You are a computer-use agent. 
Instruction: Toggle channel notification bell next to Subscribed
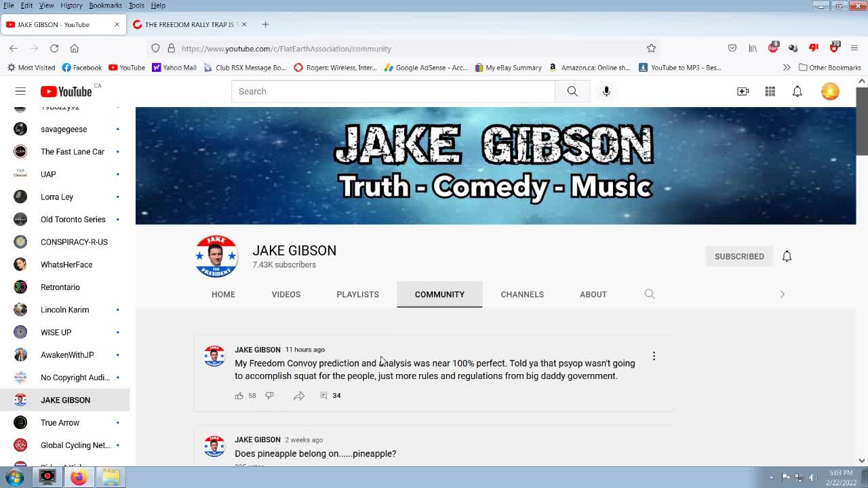[x=787, y=256]
